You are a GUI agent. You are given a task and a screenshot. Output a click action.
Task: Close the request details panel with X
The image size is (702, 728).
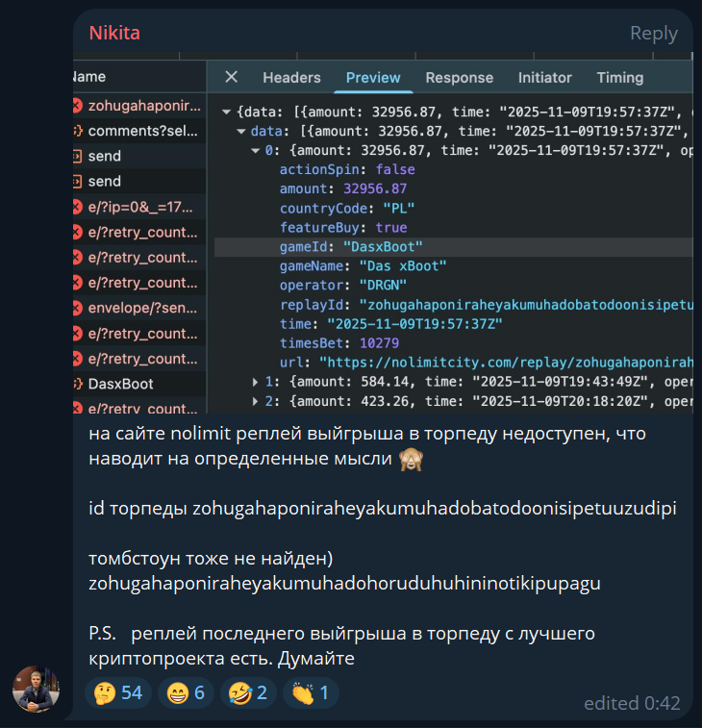click(231, 77)
